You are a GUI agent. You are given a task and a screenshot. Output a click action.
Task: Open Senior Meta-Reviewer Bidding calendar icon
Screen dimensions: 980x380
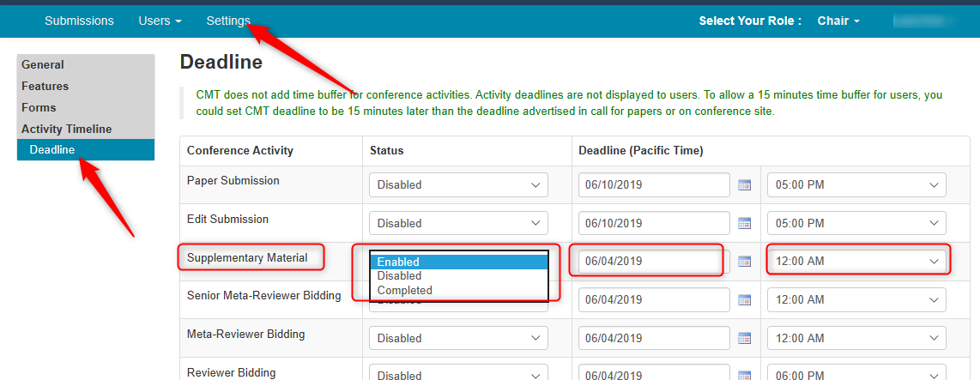(x=744, y=300)
